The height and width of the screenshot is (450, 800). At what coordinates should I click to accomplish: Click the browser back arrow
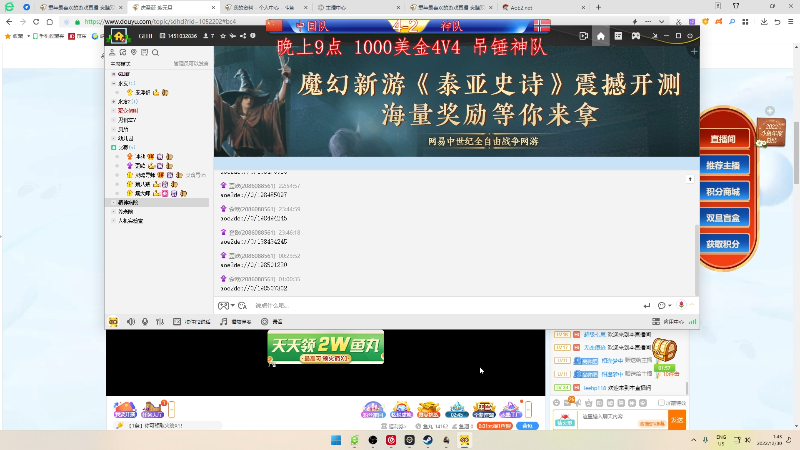(x=9, y=21)
